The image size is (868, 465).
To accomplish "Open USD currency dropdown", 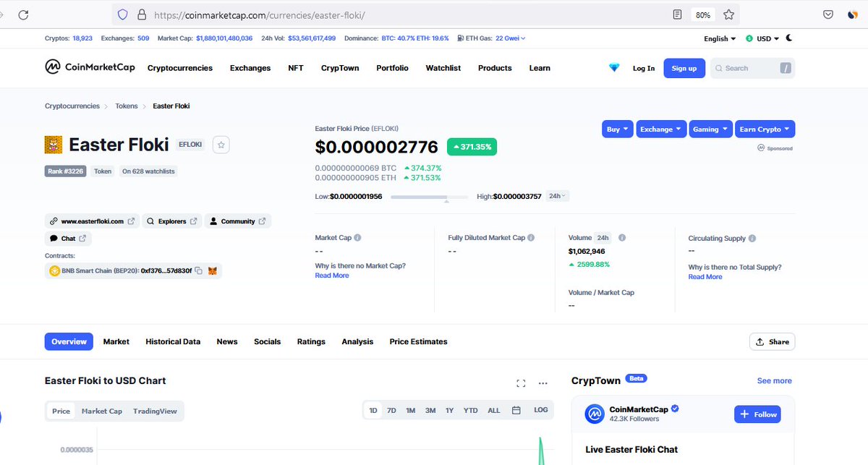I will point(763,38).
